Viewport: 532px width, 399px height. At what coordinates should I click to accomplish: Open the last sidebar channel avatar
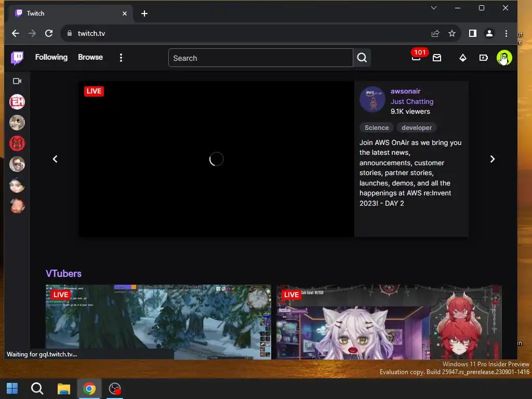pyautogui.click(x=17, y=206)
